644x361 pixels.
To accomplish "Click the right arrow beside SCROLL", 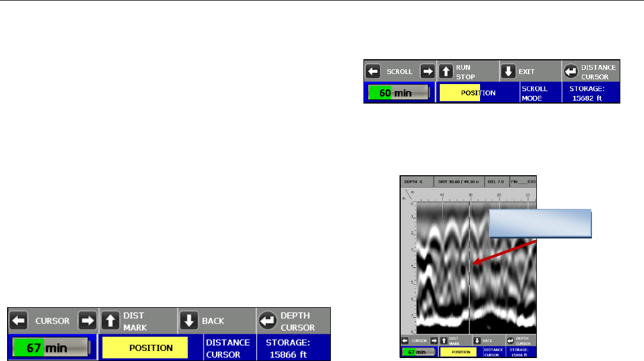I will pos(427,72).
